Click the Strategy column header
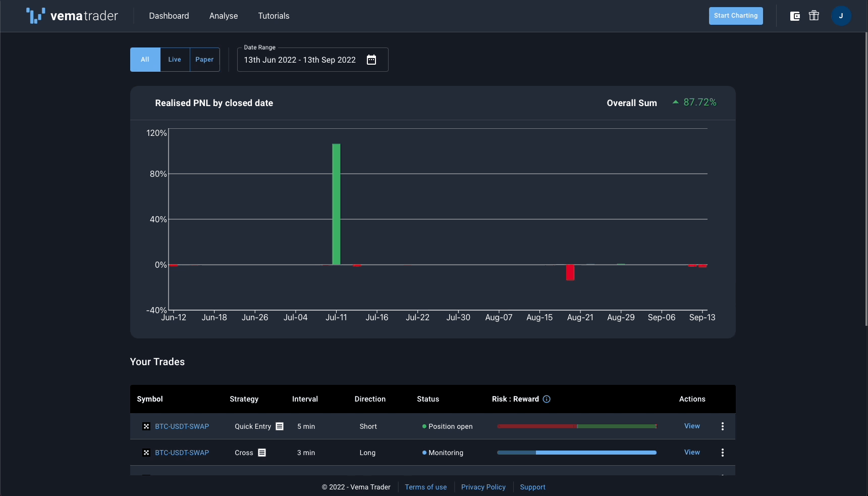 (244, 399)
